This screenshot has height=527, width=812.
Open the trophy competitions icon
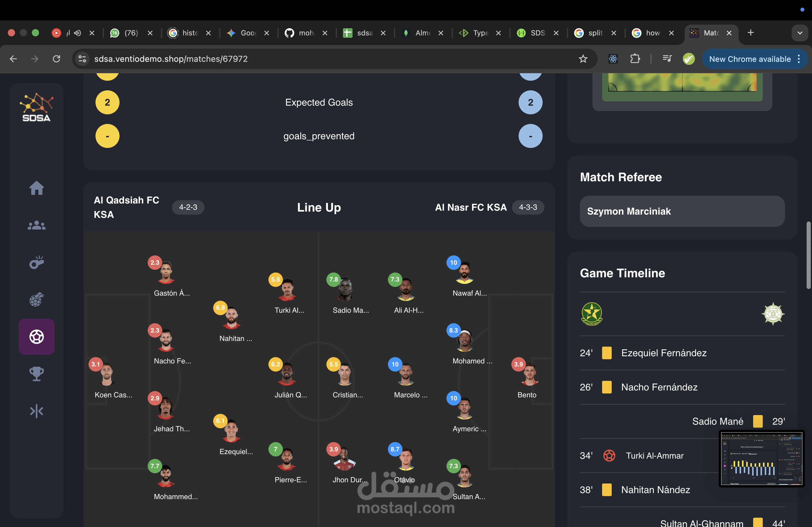tap(37, 374)
